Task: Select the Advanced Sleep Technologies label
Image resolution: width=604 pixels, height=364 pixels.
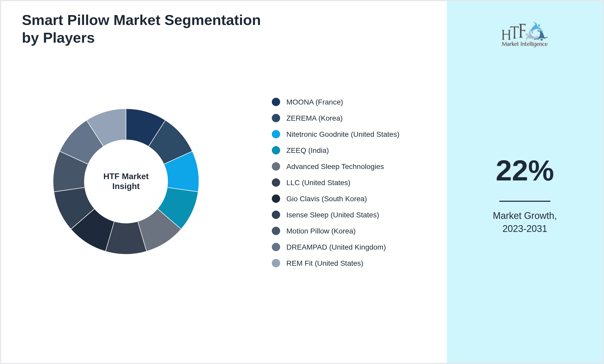Action: [335, 167]
